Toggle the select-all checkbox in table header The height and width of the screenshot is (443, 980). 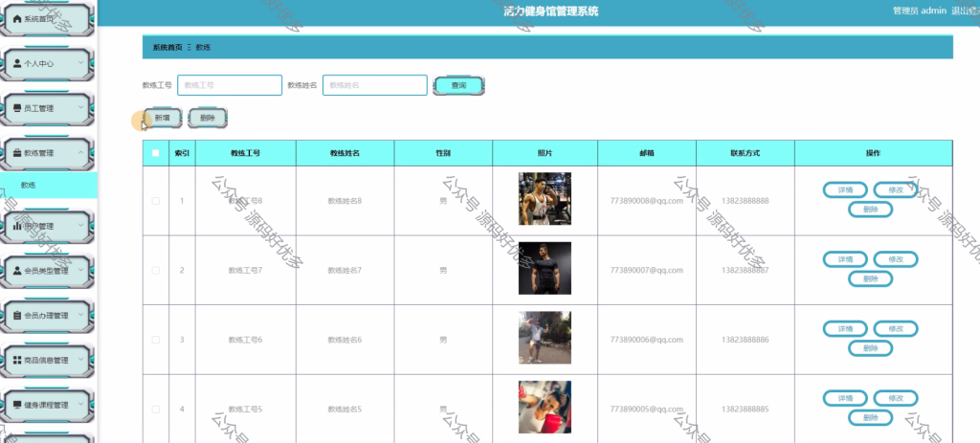[x=156, y=153]
